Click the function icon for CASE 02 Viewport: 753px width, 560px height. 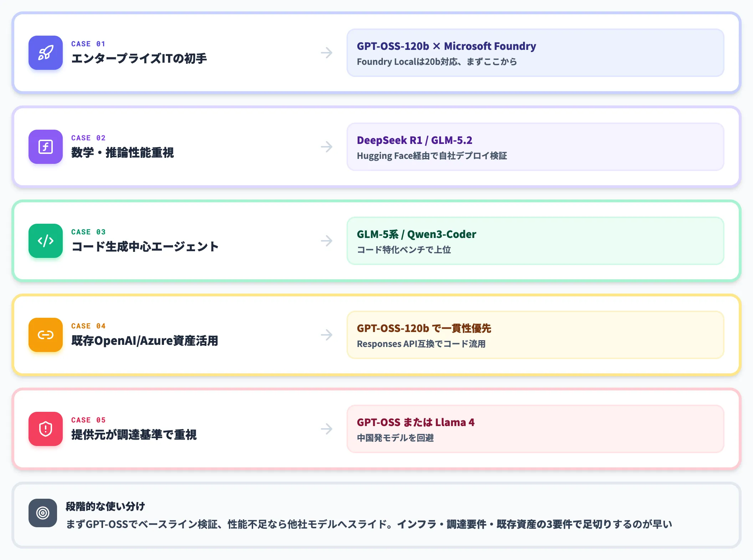(x=46, y=147)
